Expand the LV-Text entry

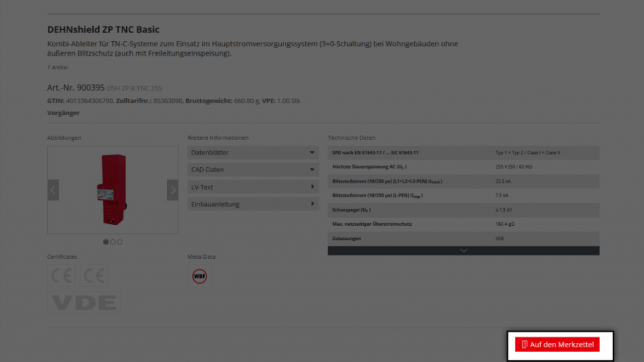click(x=253, y=187)
